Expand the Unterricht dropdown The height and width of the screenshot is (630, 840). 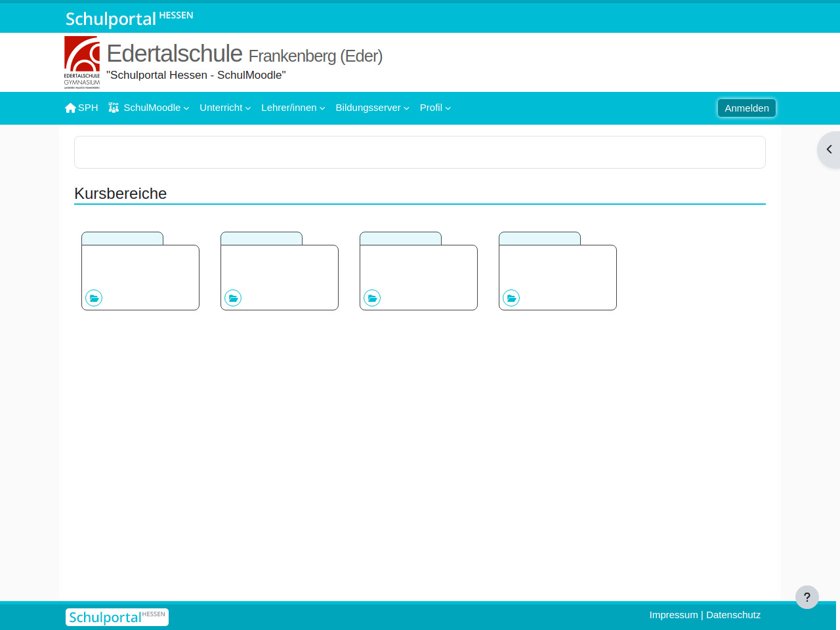click(x=225, y=108)
